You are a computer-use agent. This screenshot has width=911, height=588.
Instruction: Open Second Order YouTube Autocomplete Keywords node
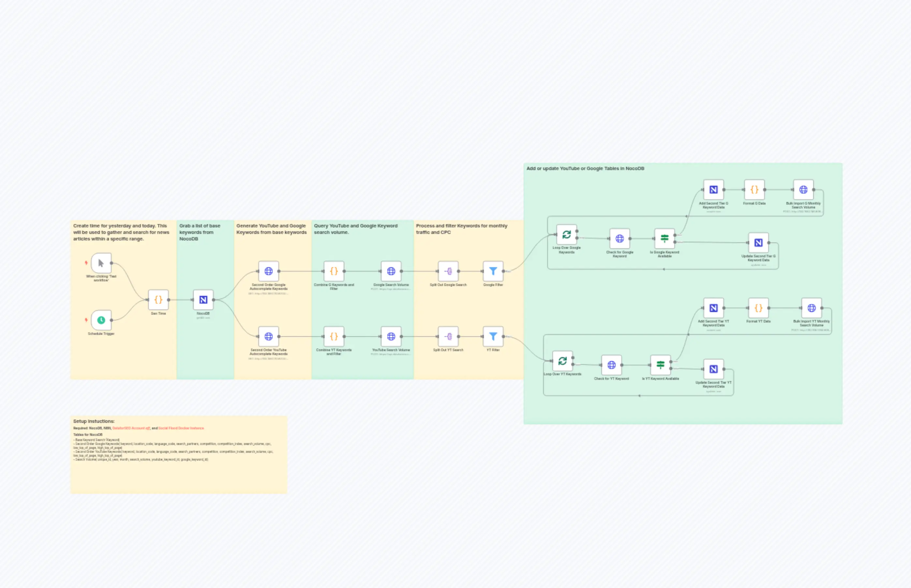[x=269, y=337]
